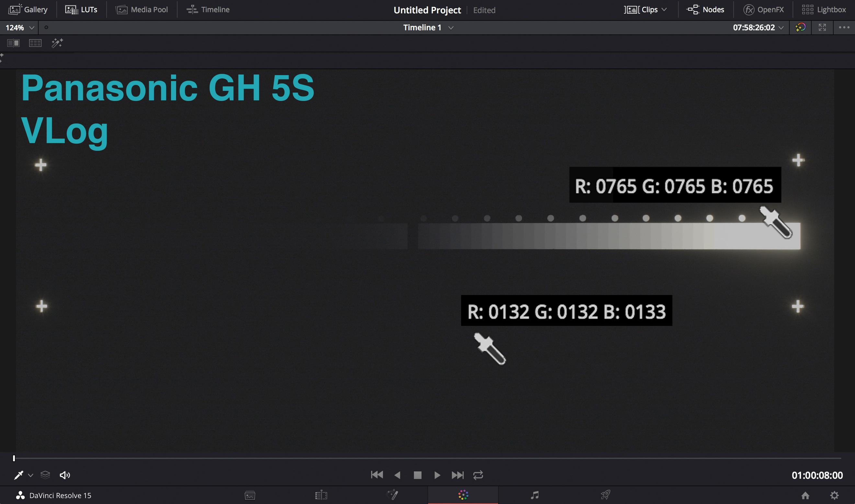Open the Timeline 1 dropdown
The image size is (855, 504).
(451, 28)
